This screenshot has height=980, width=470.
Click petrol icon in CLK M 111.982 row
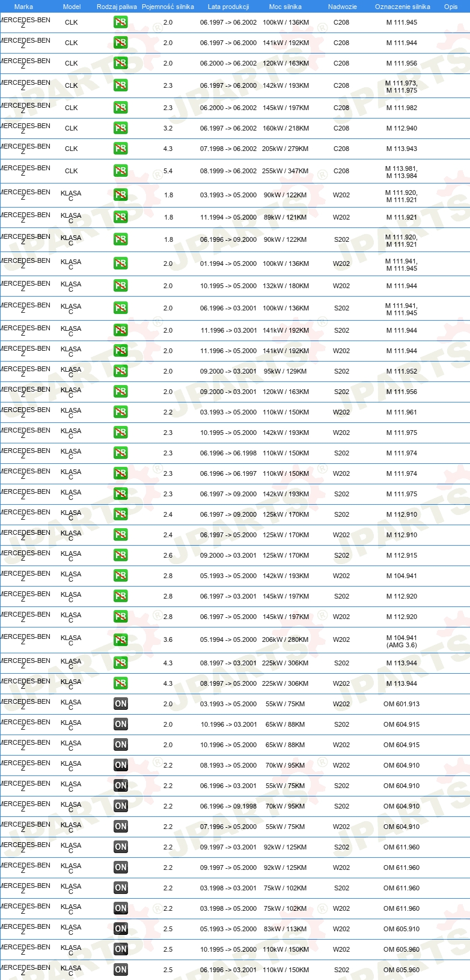coord(121,108)
